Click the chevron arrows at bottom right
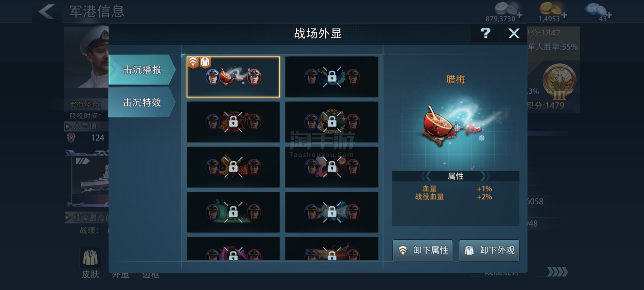 point(557,272)
